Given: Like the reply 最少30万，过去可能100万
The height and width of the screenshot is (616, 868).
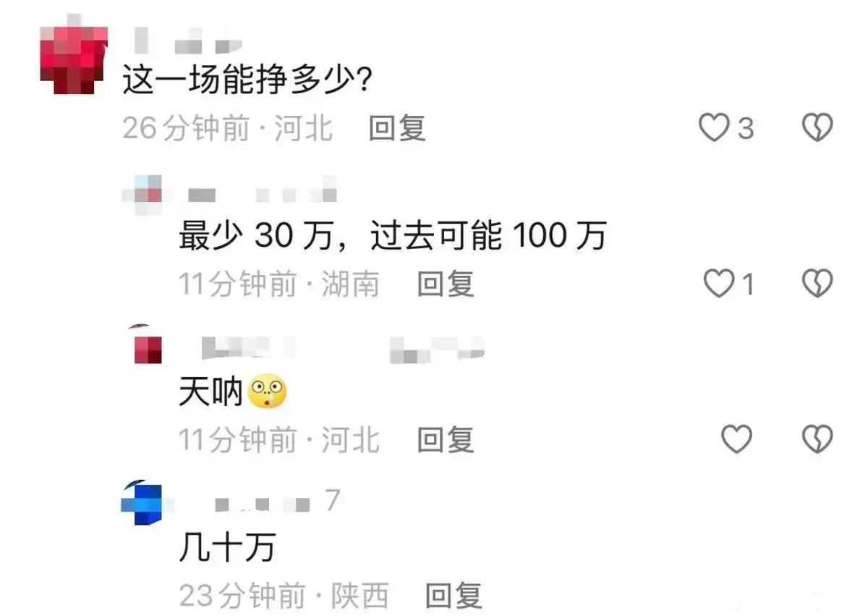Looking at the screenshot, I should coord(719,284).
